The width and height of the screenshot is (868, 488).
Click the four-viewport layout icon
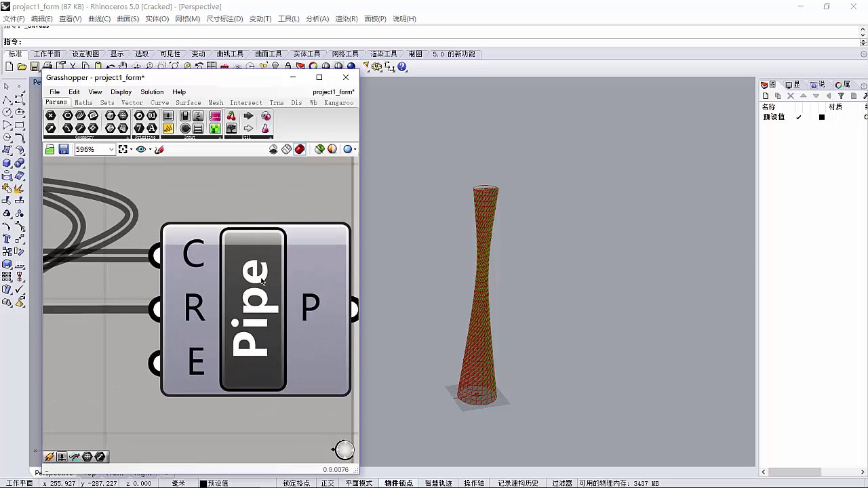click(212, 66)
